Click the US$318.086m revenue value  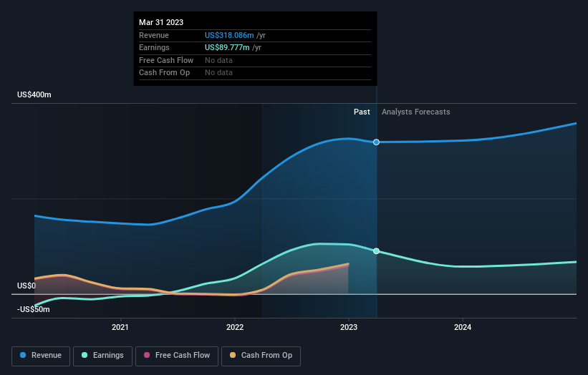(x=229, y=35)
